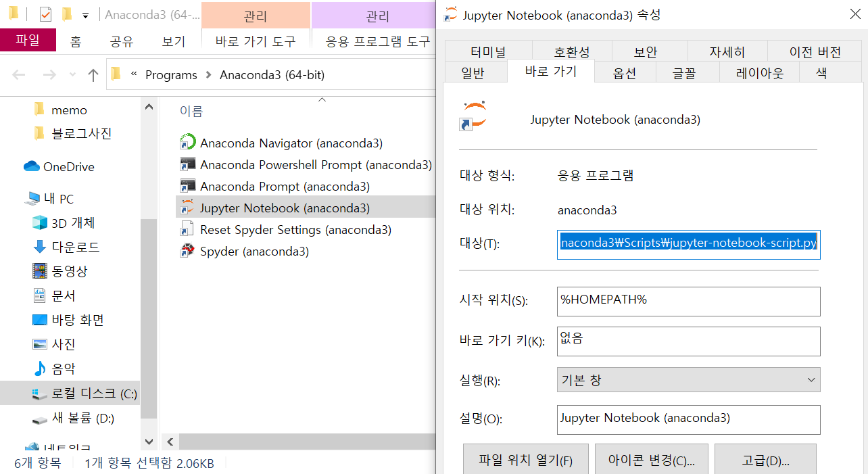Click the Anaconda Prompt shortcut icon

pyautogui.click(x=187, y=186)
